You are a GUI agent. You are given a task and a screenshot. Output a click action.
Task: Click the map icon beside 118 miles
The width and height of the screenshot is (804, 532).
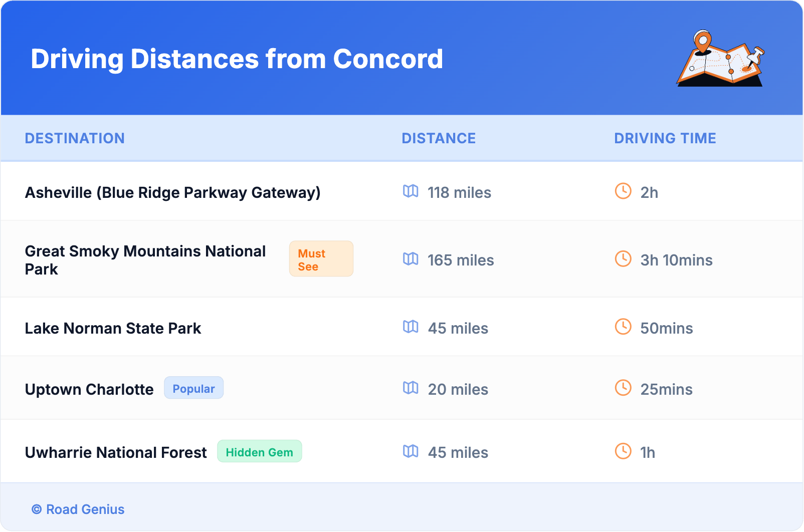click(411, 191)
